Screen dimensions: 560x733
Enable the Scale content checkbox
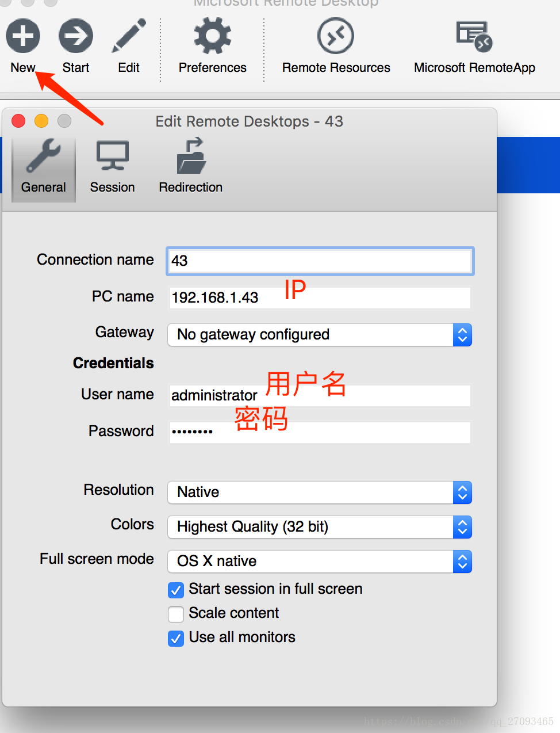pos(176,614)
